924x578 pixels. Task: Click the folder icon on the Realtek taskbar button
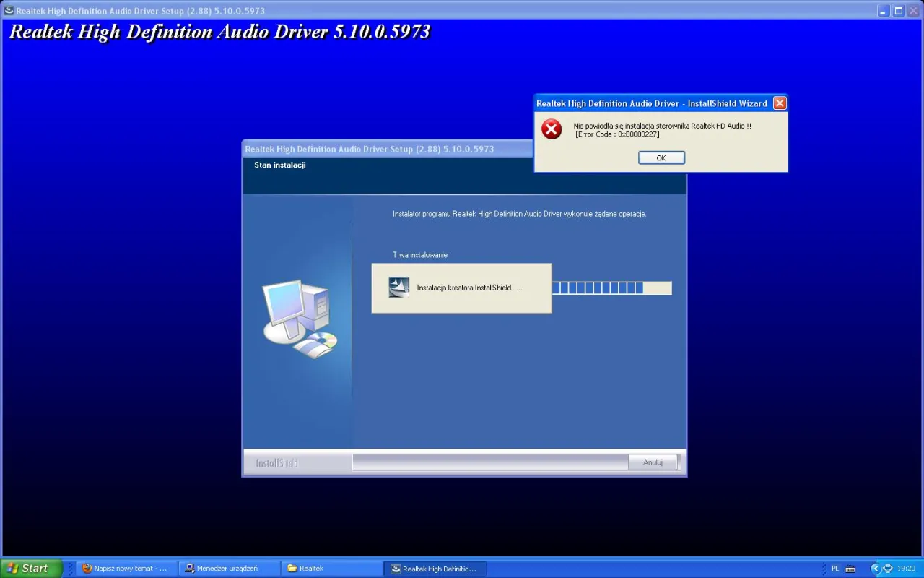point(292,569)
